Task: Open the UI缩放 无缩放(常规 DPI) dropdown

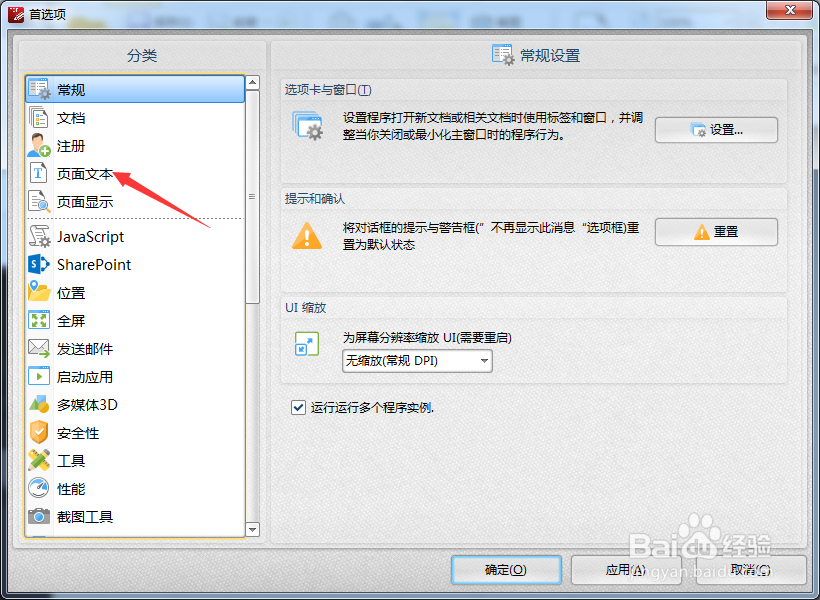Action: [417, 361]
